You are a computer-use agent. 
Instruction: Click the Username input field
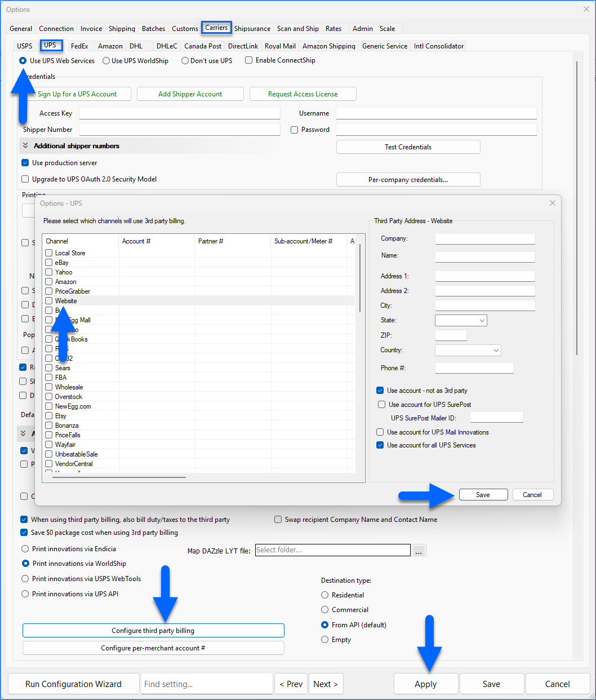[437, 113]
